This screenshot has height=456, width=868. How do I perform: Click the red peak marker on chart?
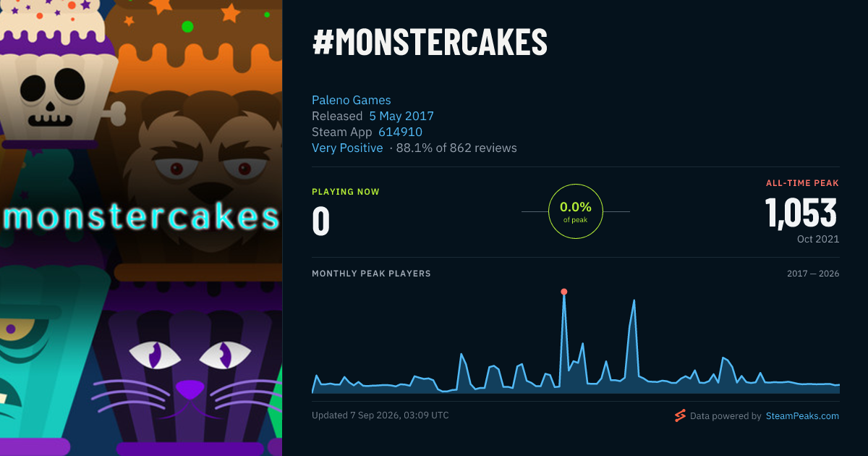click(x=564, y=292)
